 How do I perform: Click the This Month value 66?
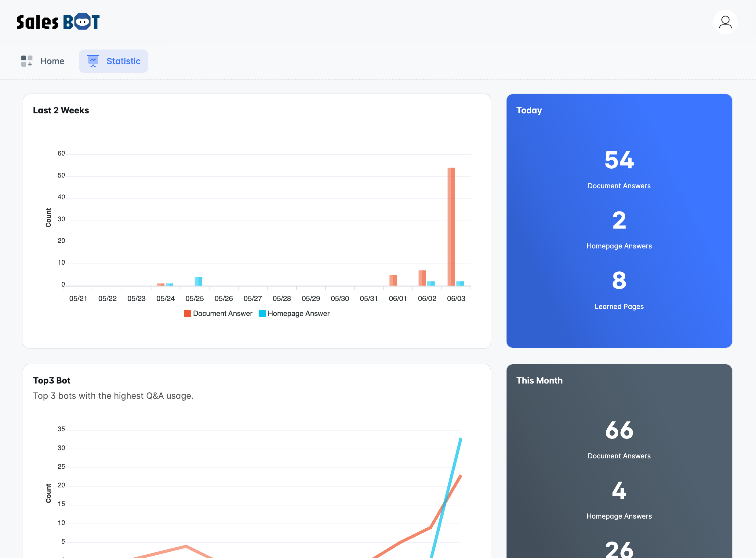click(x=619, y=430)
